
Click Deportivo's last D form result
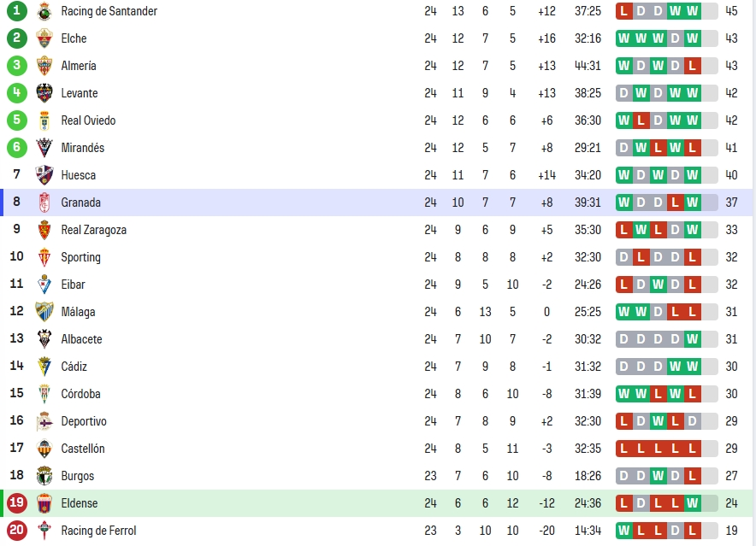pos(693,421)
